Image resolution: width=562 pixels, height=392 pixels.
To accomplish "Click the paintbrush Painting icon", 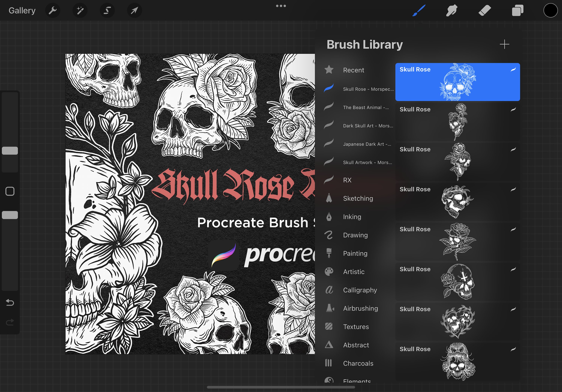I will click(329, 253).
